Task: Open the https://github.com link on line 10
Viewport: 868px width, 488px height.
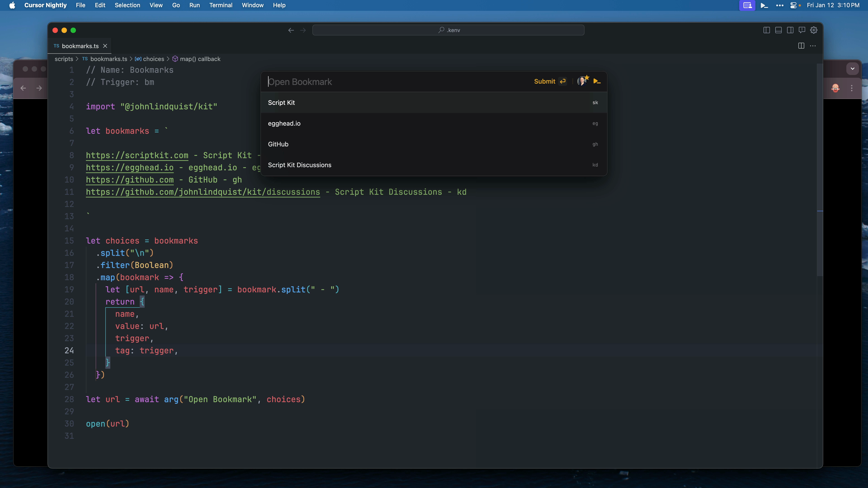Action: coord(130,180)
